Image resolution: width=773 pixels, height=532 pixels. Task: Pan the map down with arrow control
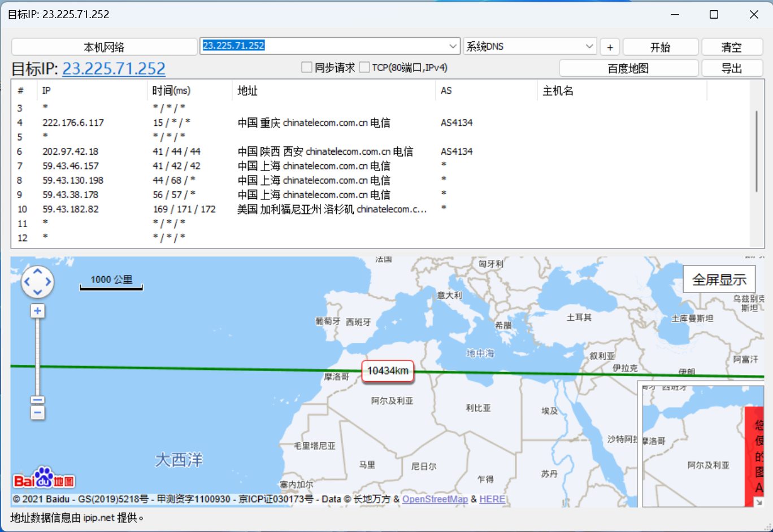pyautogui.click(x=37, y=291)
